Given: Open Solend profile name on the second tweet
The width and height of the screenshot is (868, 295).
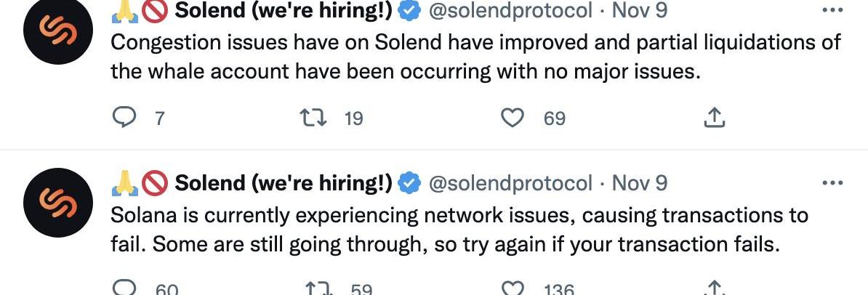Looking at the screenshot, I should [284, 183].
